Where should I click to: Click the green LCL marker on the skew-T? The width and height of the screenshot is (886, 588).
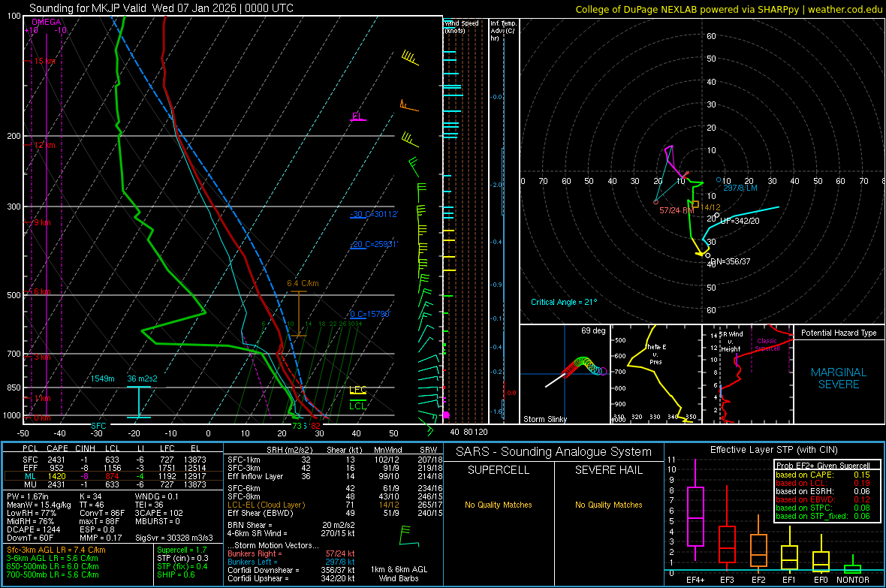[357, 406]
